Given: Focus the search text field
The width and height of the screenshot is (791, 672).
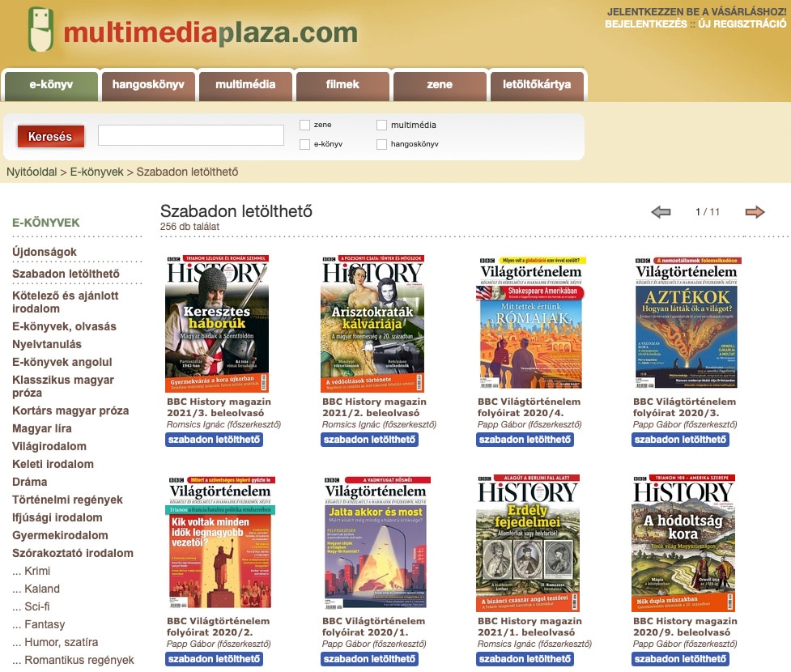Looking at the screenshot, I should [191, 135].
